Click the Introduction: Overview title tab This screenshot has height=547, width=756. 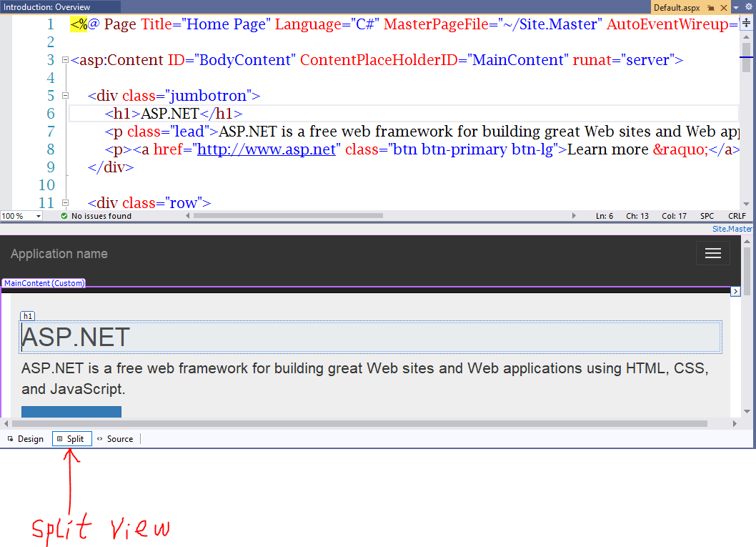click(46, 7)
